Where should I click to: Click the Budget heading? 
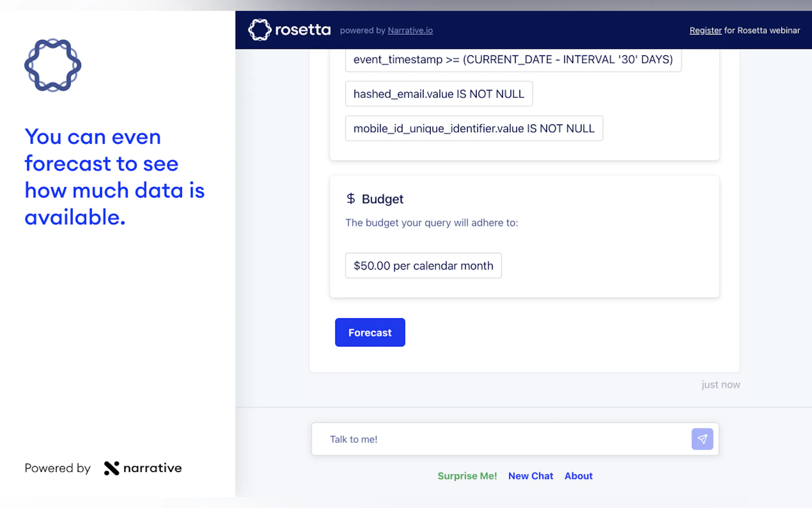pos(382,199)
